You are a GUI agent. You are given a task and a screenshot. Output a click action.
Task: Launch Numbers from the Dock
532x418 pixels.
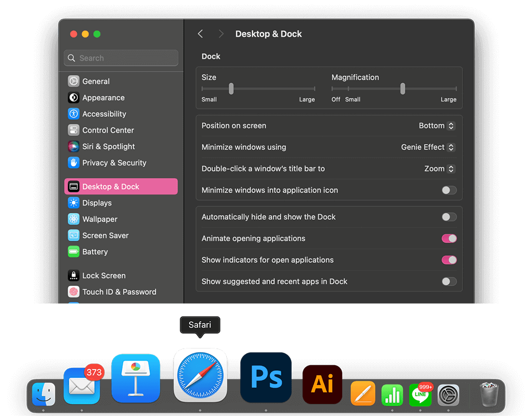point(392,395)
